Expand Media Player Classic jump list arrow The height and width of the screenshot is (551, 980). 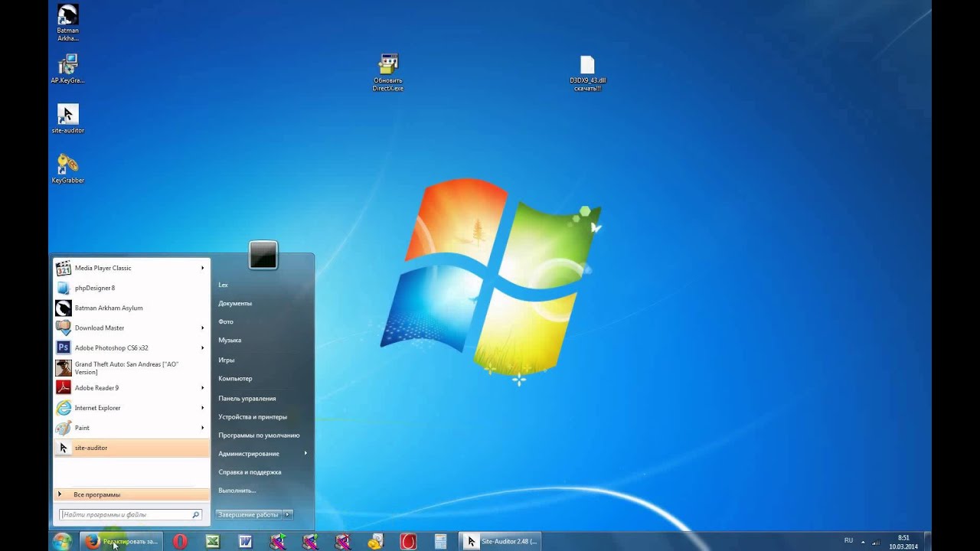coord(203,268)
